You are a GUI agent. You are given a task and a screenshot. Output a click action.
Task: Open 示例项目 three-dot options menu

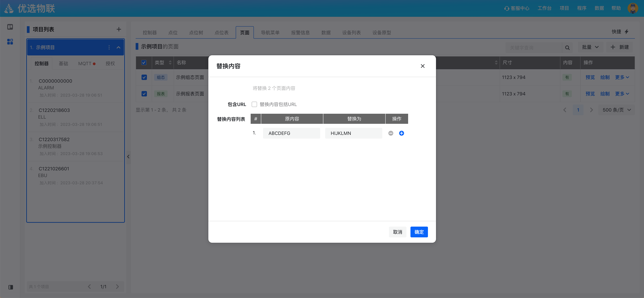point(109,47)
